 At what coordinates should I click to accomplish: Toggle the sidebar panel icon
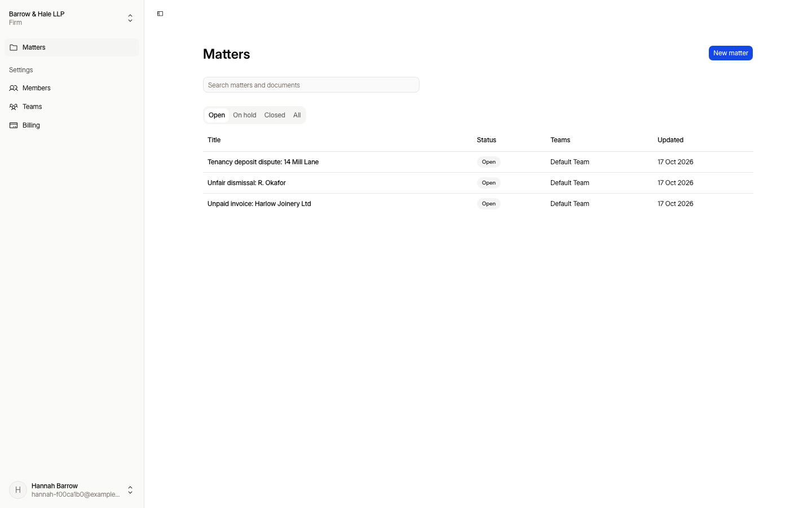[x=160, y=14]
